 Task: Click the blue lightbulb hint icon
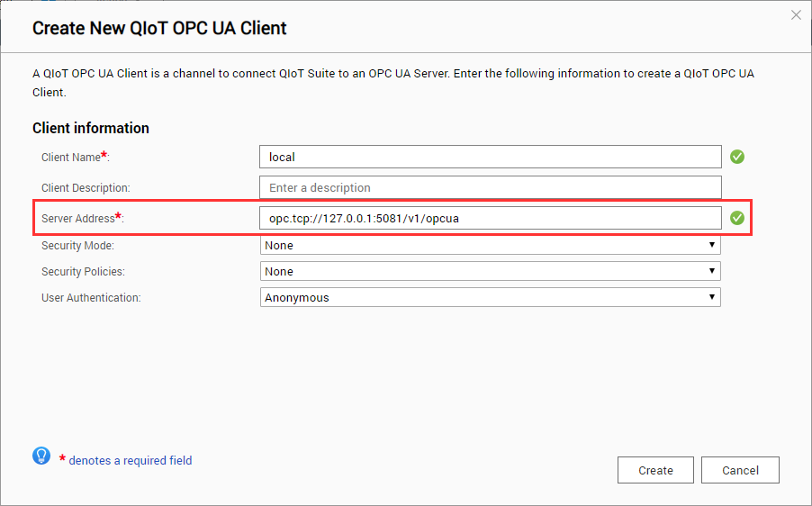pyautogui.click(x=41, y=456)
